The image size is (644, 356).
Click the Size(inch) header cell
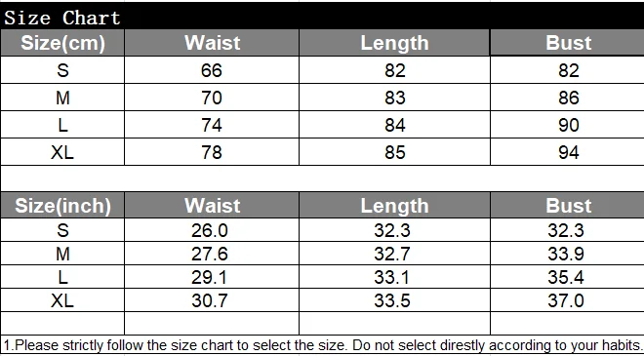pyautogui.click(x=62, y=205)
